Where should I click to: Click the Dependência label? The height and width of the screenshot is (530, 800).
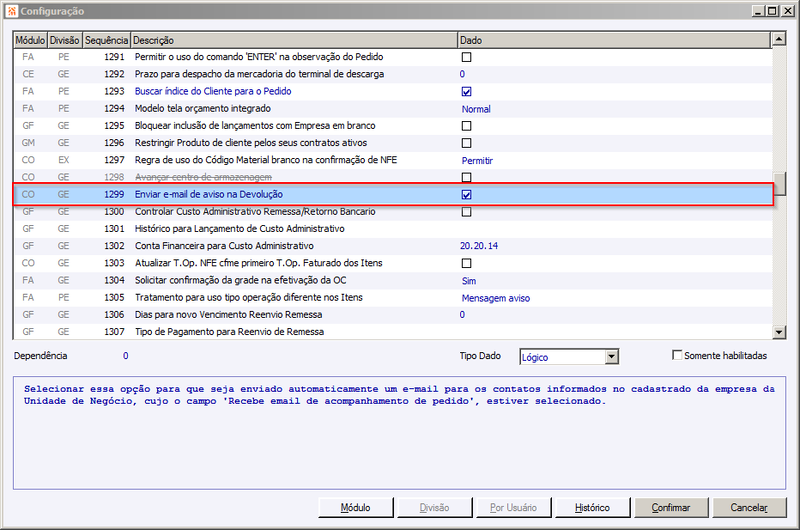pyautogui.click(x=40, y=356)
